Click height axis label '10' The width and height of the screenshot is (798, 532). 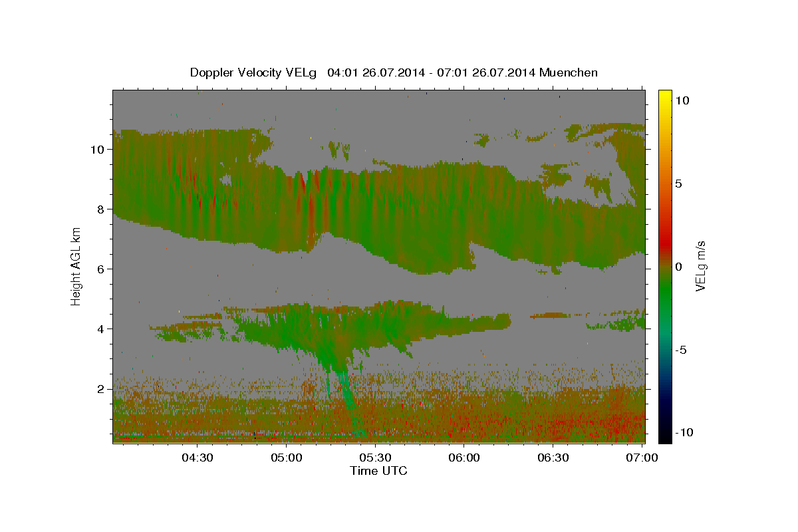coord(96,150)
